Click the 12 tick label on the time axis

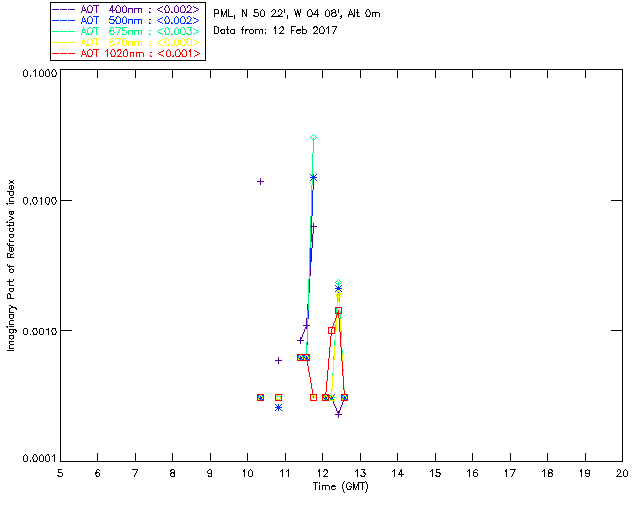pos(323,473)
